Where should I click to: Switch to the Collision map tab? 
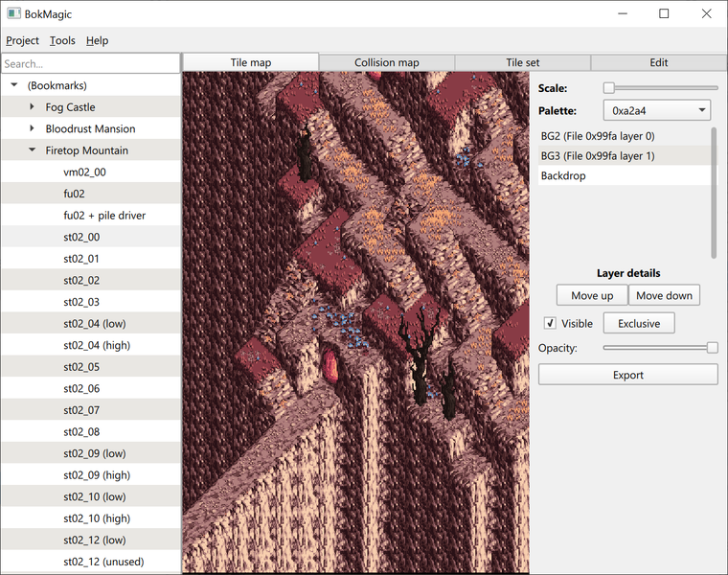387,62
